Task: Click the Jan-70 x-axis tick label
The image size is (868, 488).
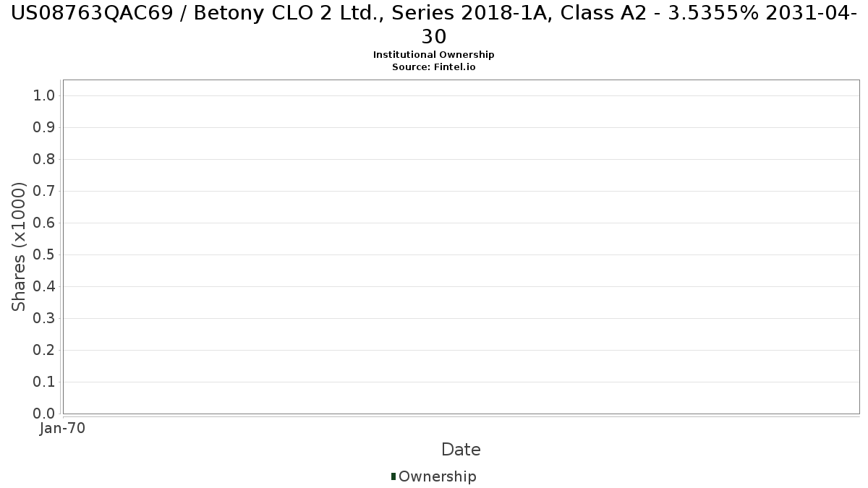Action: tap(63, 428)
